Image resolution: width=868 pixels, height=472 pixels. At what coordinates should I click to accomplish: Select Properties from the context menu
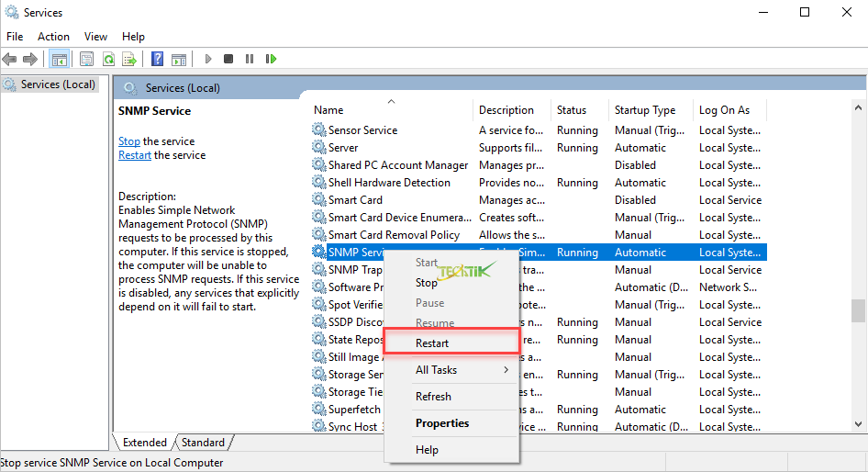tap(442, 423)
